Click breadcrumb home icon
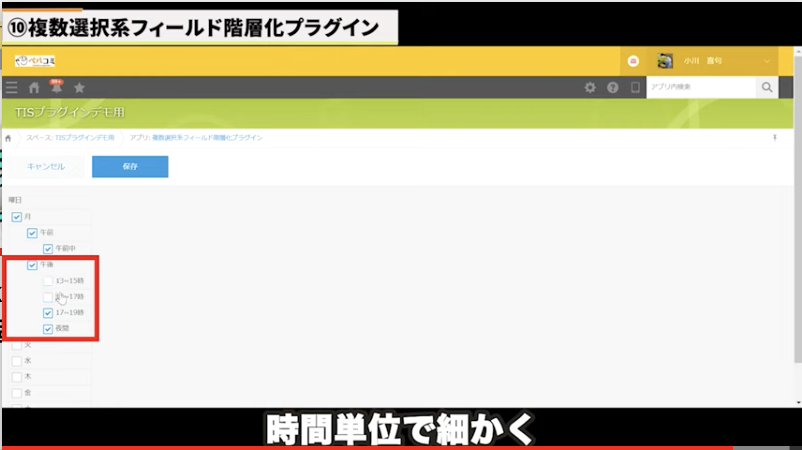Image resolution: width=802 pixels, height=450 pixels. pyautogui.click(x=9, y=137)
